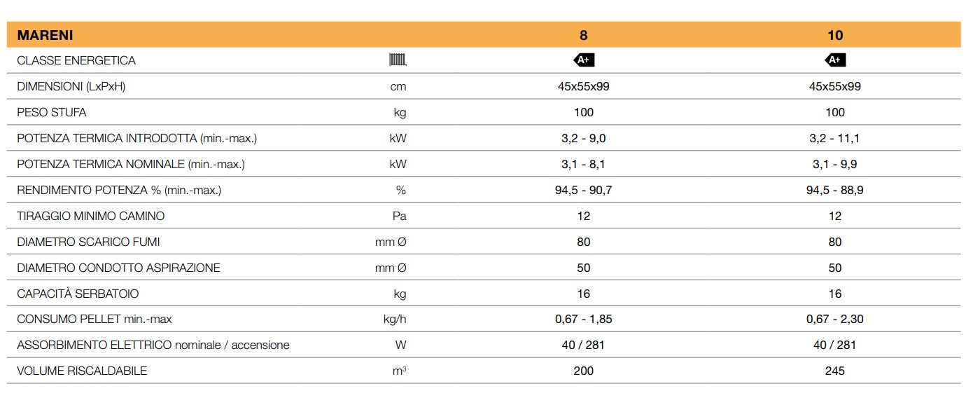The width and height of the screenshot is (980, 398).
Task: Select the MARENI header title
Action: (x=45, y=35)
